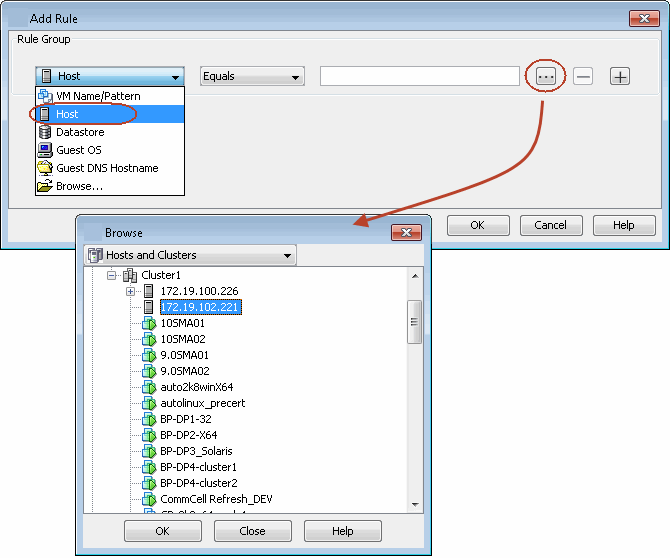This screenshot has width=670, height=558.
Task: Click the VM icon beside 9.0SMA01
Action: 149,355
